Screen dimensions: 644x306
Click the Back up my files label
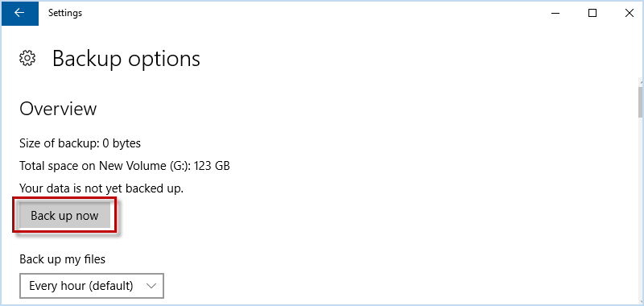tap(63, 259)
